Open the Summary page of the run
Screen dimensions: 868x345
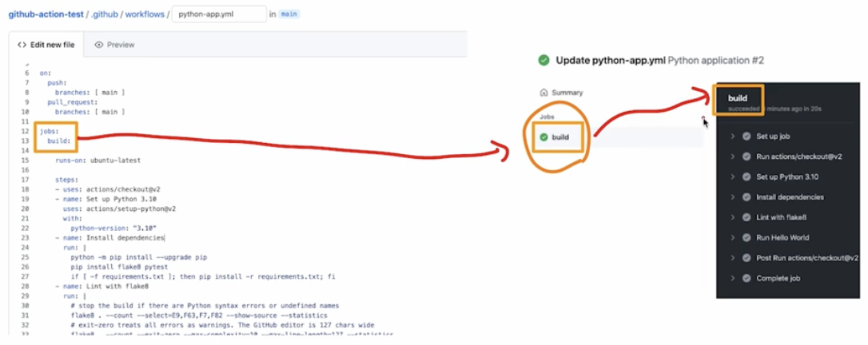point(561,93)
